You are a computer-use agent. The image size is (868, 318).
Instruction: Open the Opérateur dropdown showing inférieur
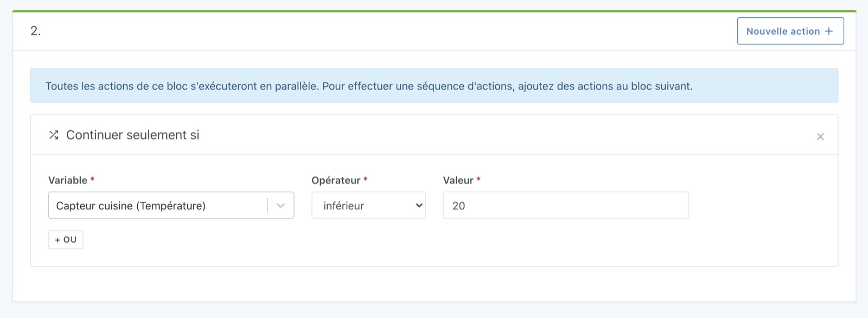tap(369, 205)
